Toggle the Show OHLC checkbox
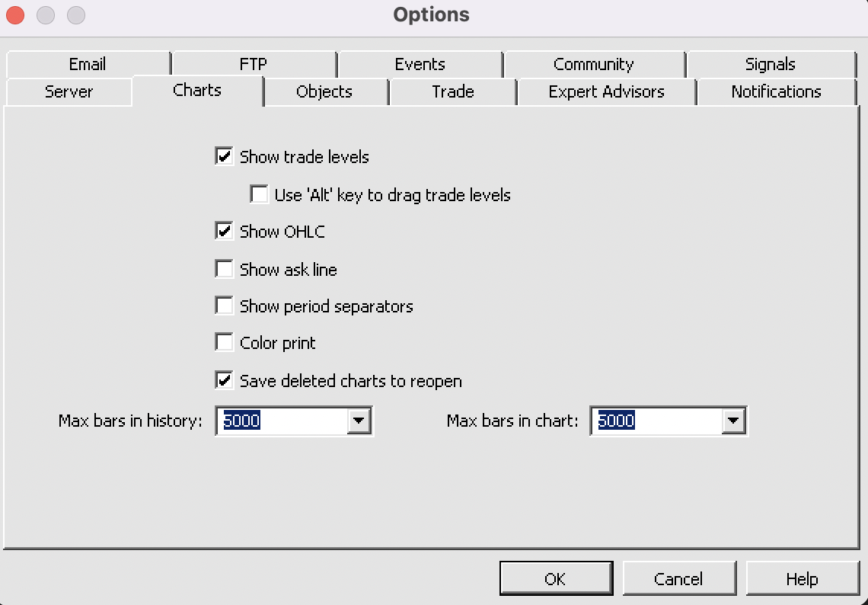The image size is (868, 605). point(225,232)
